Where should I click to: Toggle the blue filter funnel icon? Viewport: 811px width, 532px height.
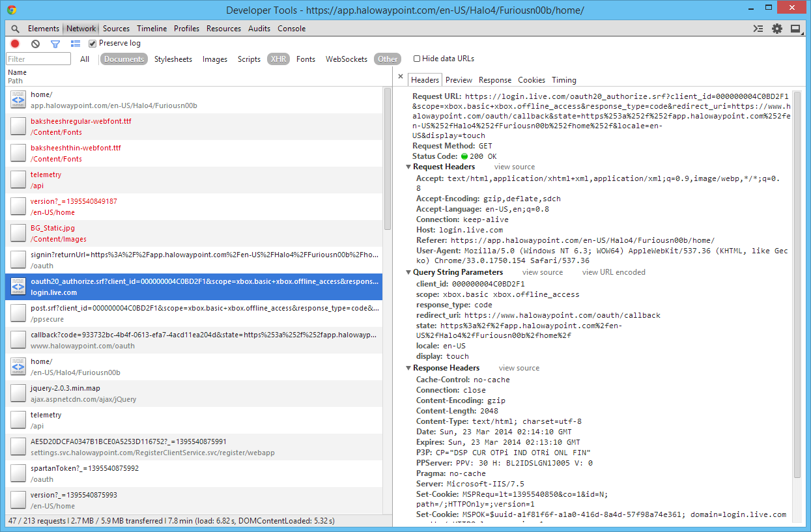(x=55, y=44)
